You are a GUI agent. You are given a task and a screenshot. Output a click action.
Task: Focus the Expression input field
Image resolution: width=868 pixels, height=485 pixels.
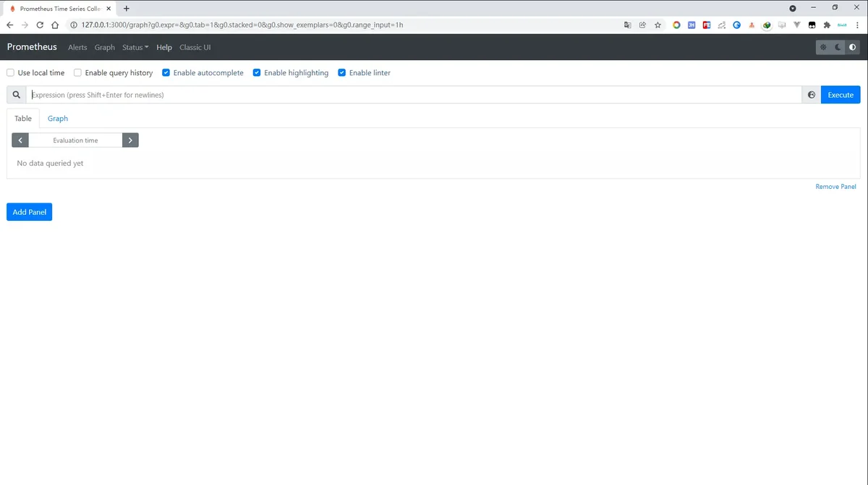coord(414,95)
